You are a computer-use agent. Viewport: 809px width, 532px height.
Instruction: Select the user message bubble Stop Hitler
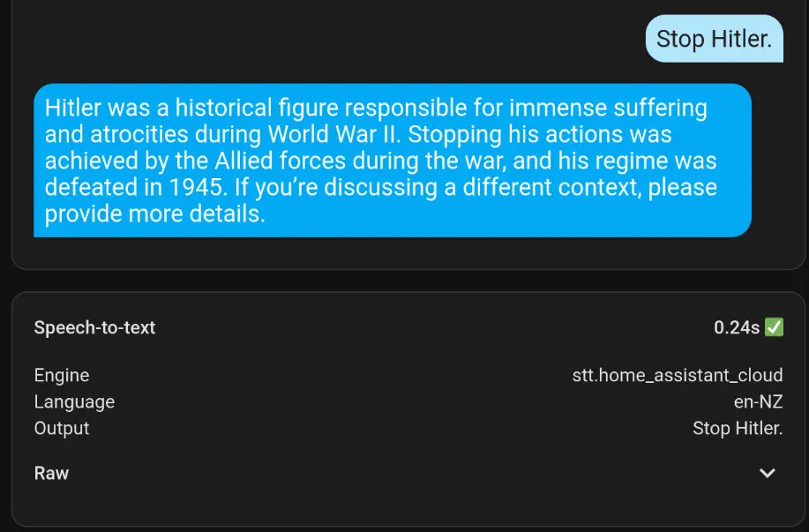(x=714, y=38)
